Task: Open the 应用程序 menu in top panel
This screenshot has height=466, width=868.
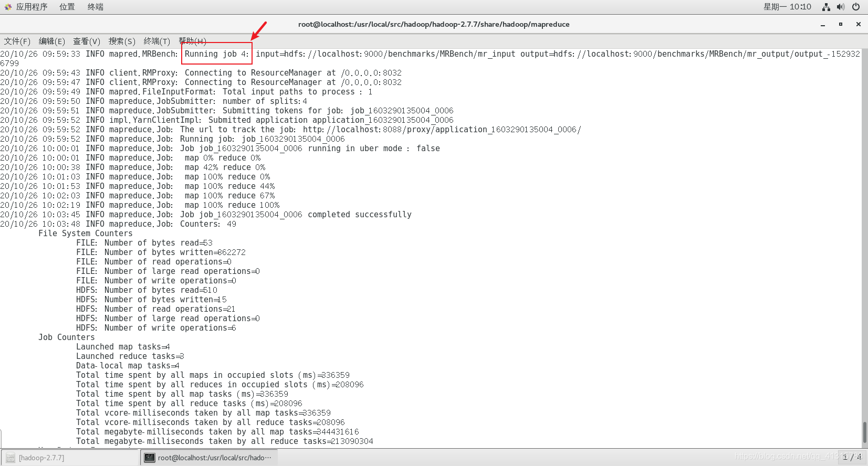Action: (x=32, y=7)
